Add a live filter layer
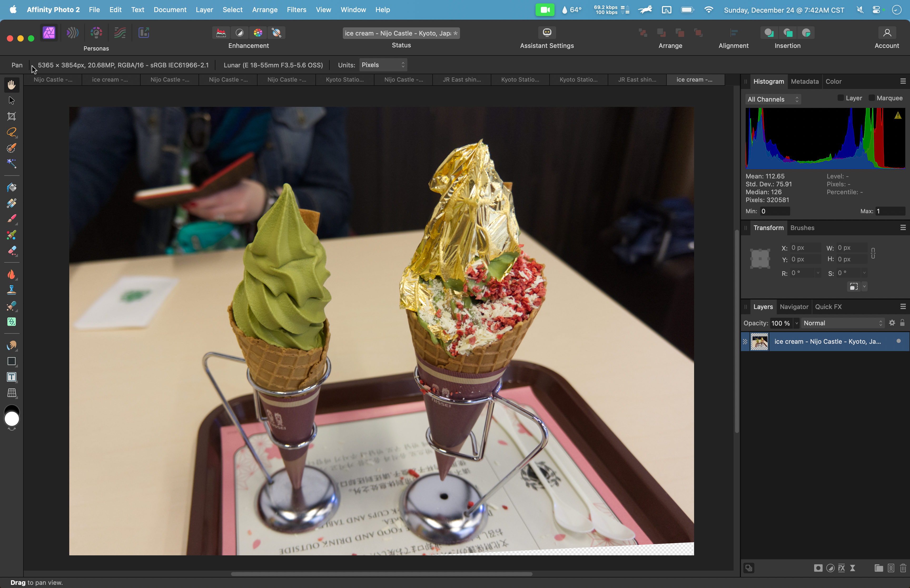The image size is (910, 588). [853, 568]
